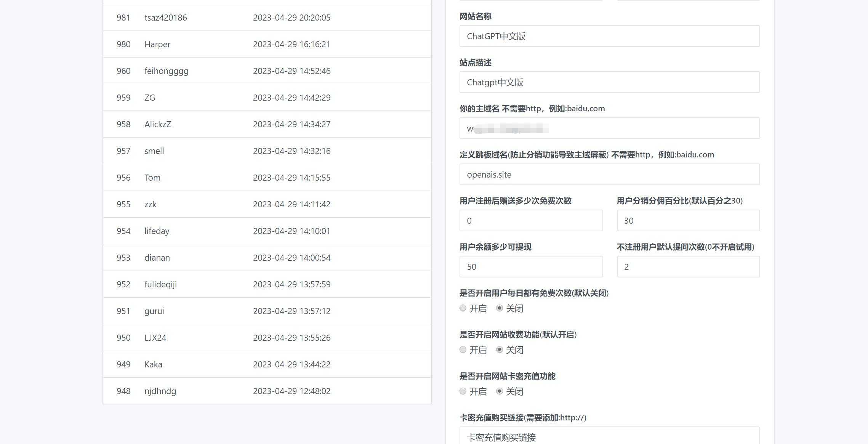Click user njdhndg at bottom of list

[x=267, y=391]
